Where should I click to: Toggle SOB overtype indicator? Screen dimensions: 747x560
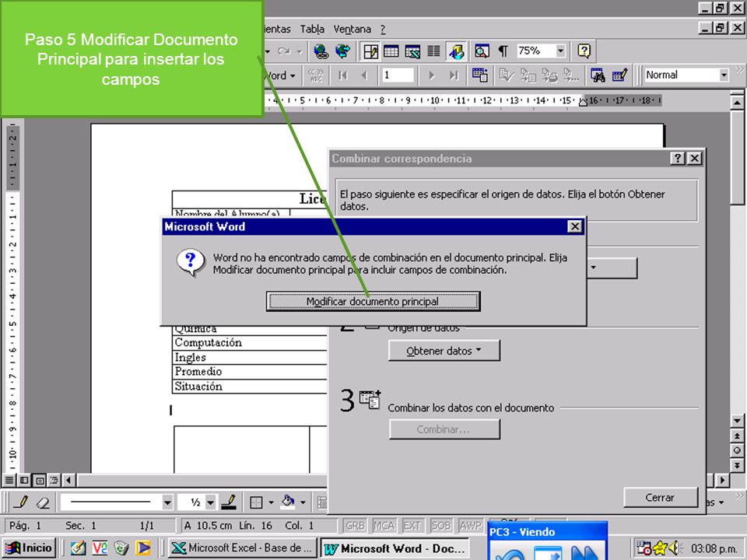tap(440, 525)
